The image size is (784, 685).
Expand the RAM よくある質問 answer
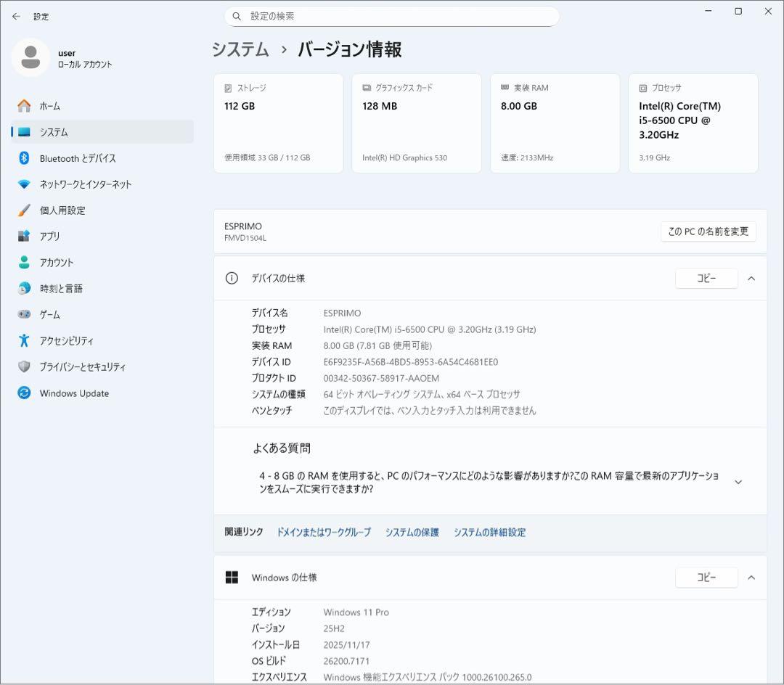tap(738, 481)
